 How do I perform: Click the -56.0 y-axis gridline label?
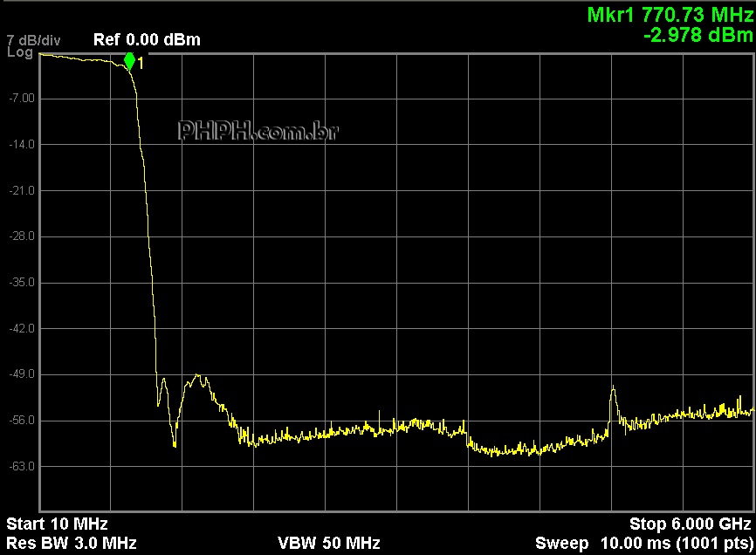pyautogui.click(x=22, y=421)
